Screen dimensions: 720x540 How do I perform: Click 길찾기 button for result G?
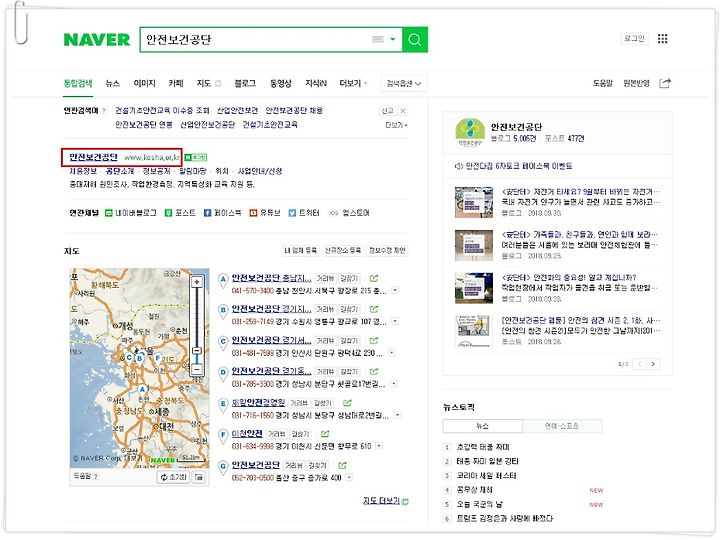[317, 466]
